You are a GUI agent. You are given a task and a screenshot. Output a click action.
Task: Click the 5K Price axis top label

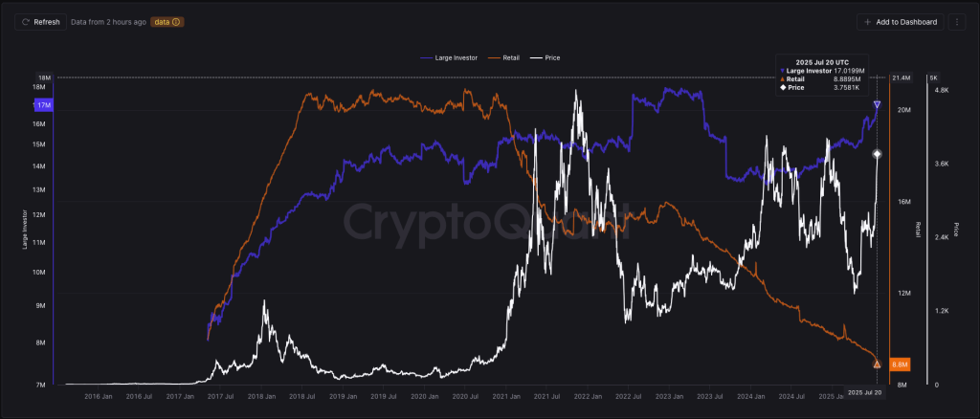coord(936,77)
